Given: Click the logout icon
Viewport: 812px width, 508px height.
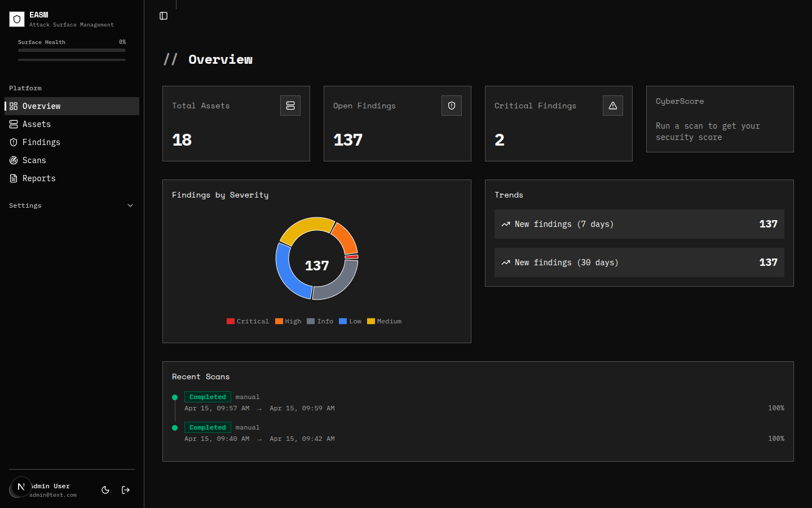Looking at the screenshot, I should (126, 490).
